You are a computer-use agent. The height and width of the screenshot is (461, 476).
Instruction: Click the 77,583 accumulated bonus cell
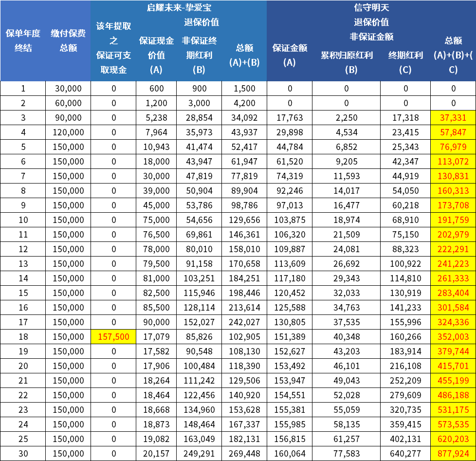click(346, 454)
